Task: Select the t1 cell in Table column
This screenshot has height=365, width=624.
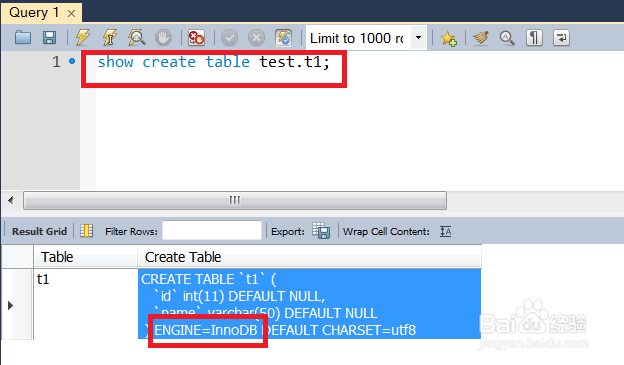Action: (x=85, y=304)
